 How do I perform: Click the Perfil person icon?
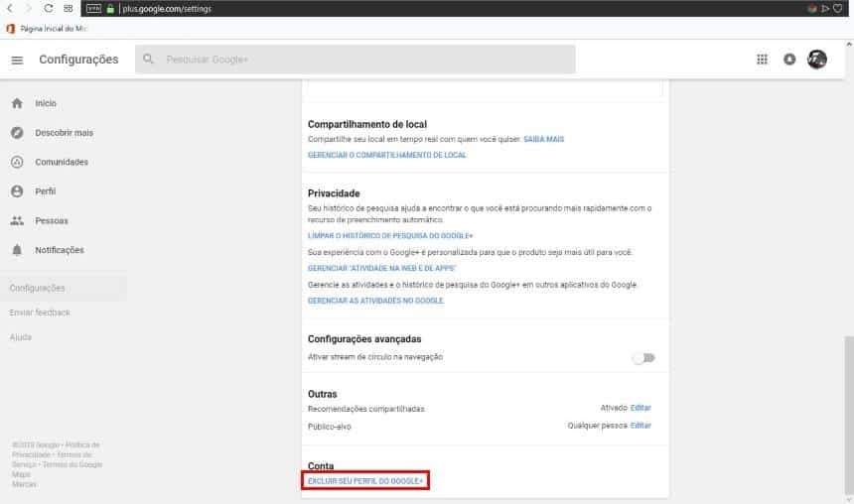coord(17,191)
